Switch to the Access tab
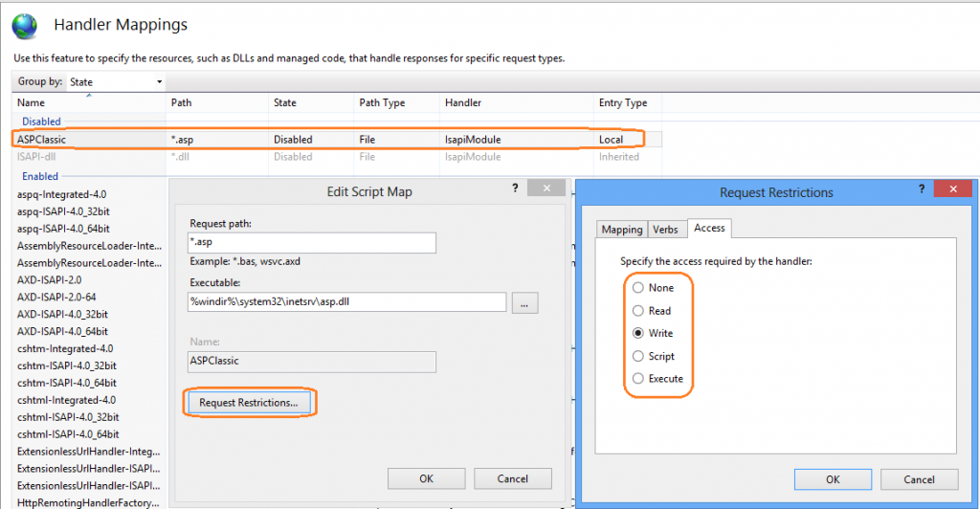Viewport: 980px width, 509px height. [709, 228]
